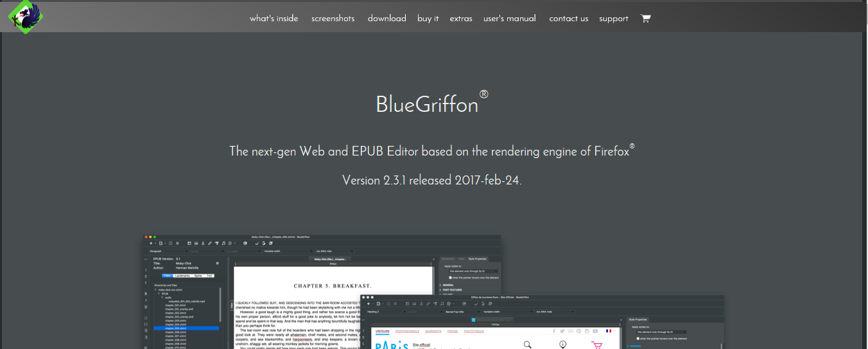Screen dimensions: 868x349
Task: Select PHOTOTHÈQUE tab on Paris site
Action: click(474, 331)
